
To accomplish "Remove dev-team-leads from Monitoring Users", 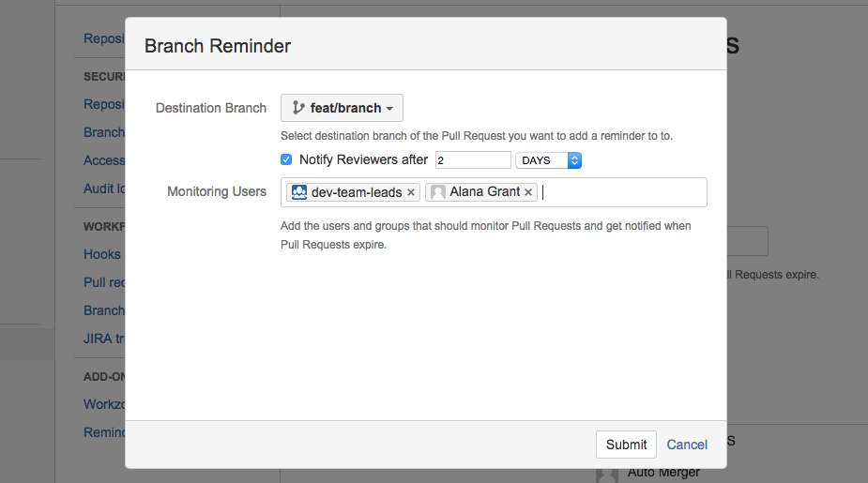I will [x=411, y=192].
